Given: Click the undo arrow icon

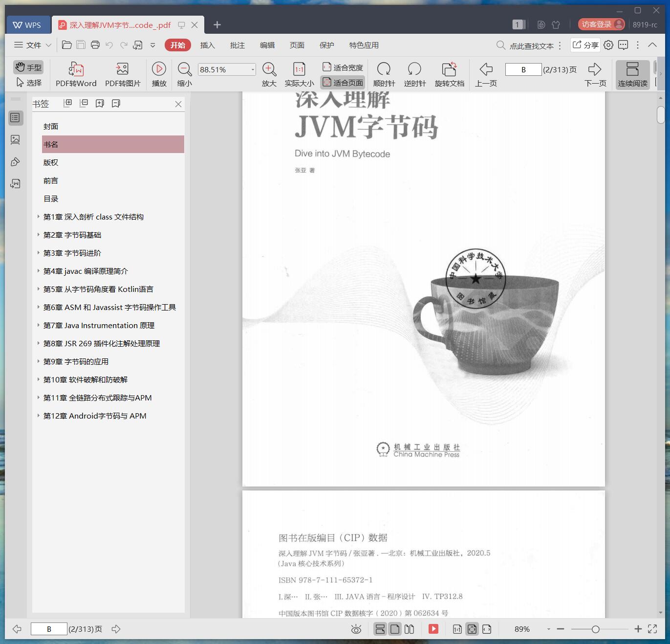Looking at the screenshot, I should coord(109,45).
